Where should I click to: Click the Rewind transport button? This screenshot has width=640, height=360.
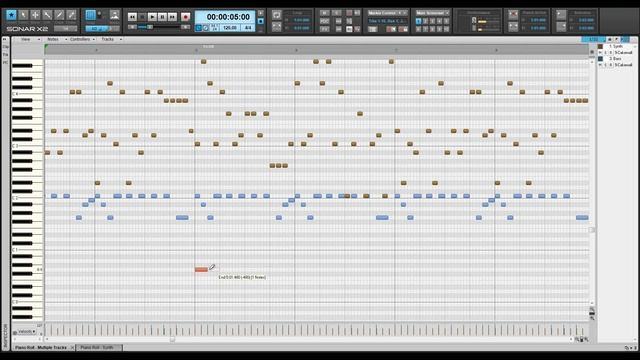(132, 17)
